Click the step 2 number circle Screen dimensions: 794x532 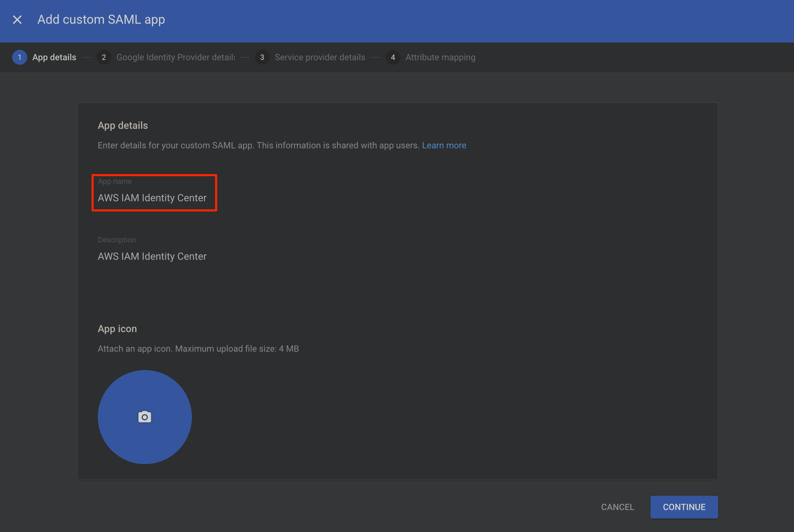[x=103, y=57]
